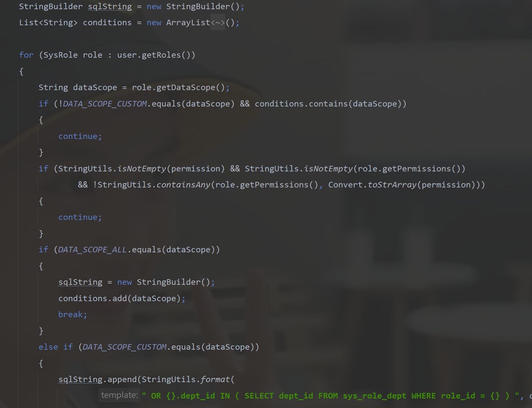This screenshot has height=408, width=532.
Task: Click the folded diamond operator in ArrayList<~>
Action: (x=218, y=23)
